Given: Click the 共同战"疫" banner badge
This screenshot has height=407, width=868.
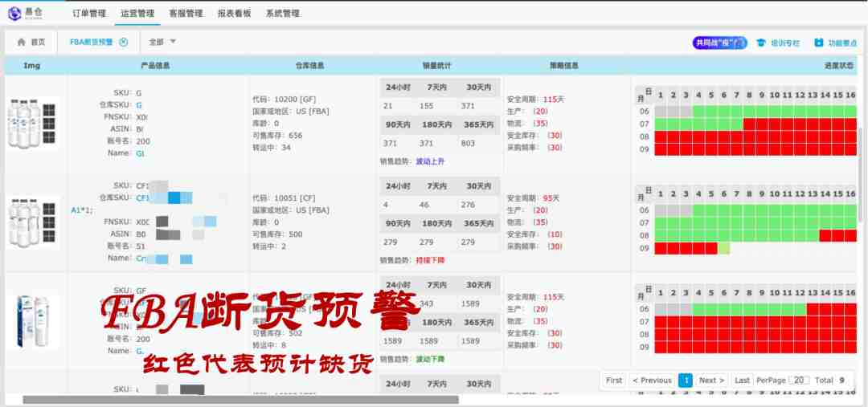Looking at the screenshot, I should pos(719,43).
